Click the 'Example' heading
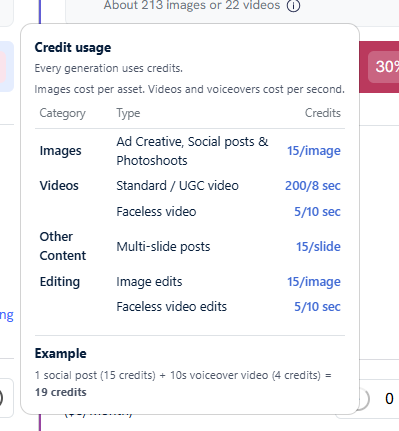 60,353
